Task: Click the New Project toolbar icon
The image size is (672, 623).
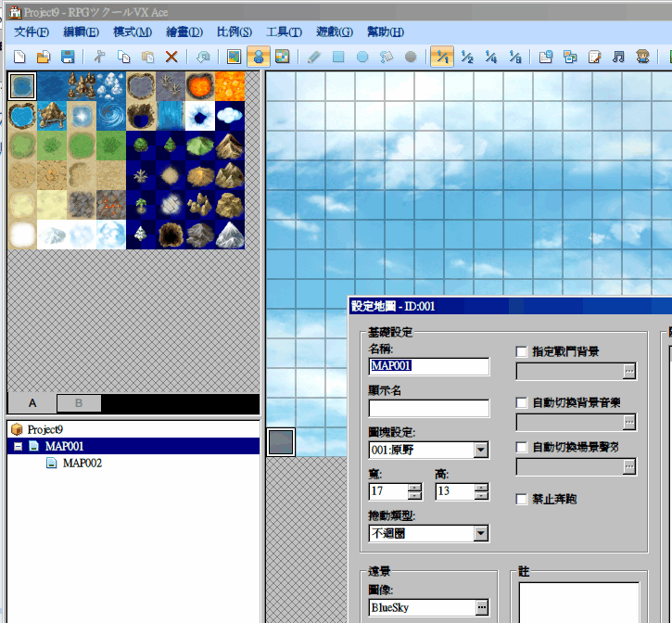Action: [x=19, y=57]
